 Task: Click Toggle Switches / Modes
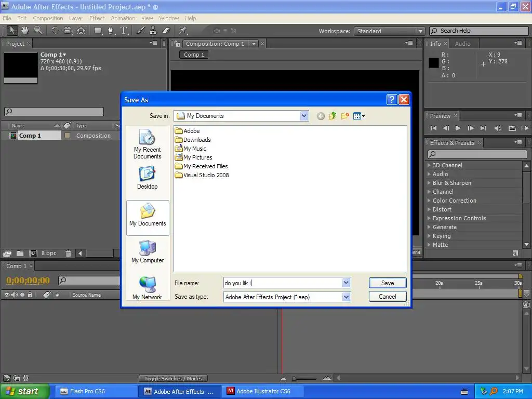pyautogui.click(x=173, y=378)
